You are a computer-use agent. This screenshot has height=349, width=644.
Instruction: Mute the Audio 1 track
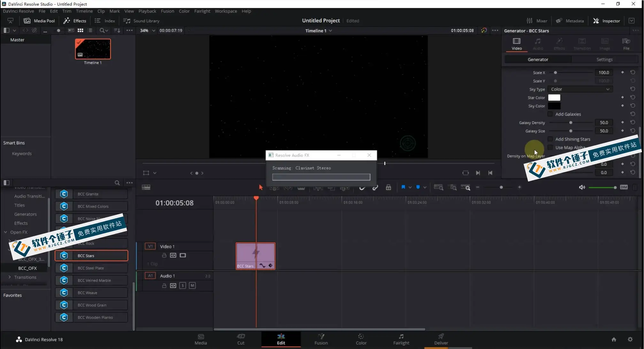pyautogui.click(x=192, y=286)
